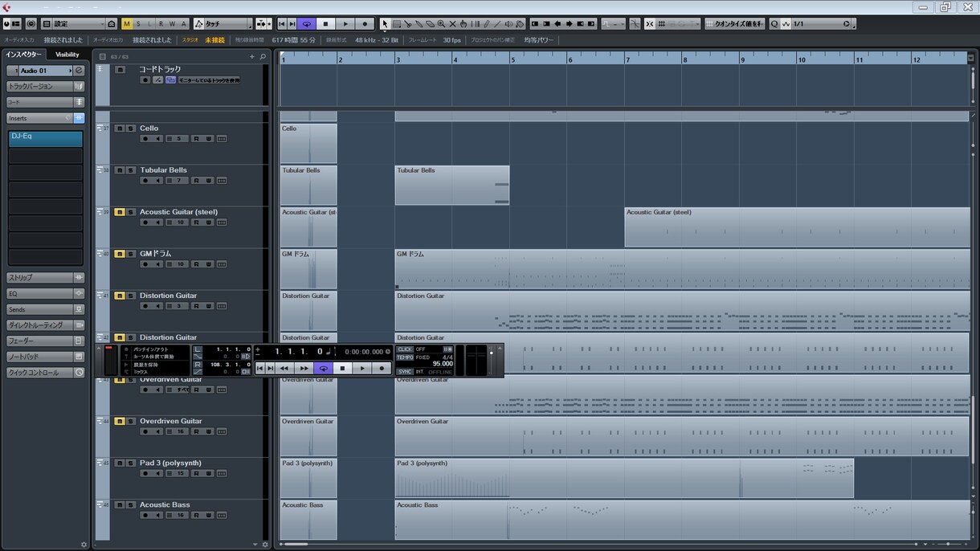Select the インスペクター tab
This screenshot has height=551, width=980.
pos(24,55)
